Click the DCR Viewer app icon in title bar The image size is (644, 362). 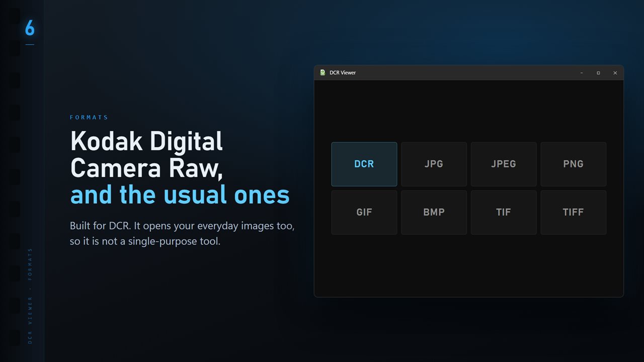click(323, 72)
